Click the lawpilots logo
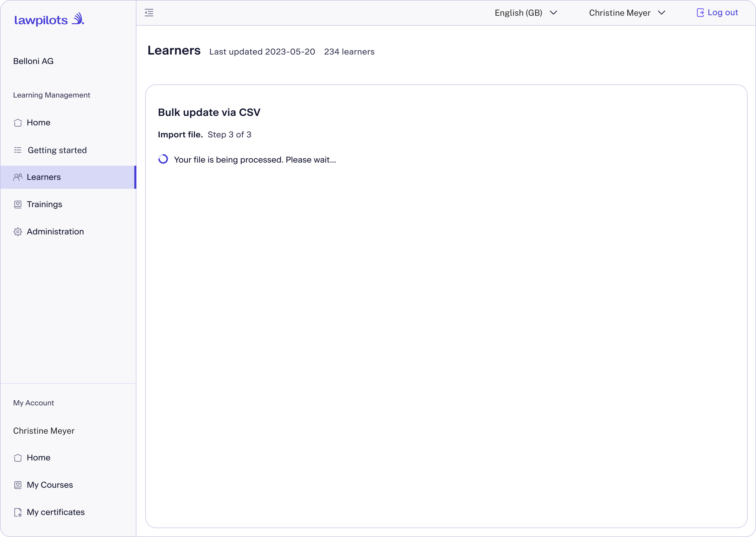This screenshot has height=537, width=756. point(49,19)
